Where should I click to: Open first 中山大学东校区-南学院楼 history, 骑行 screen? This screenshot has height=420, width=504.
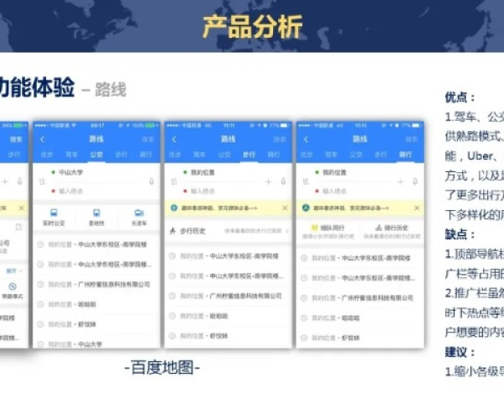point(360,258)
